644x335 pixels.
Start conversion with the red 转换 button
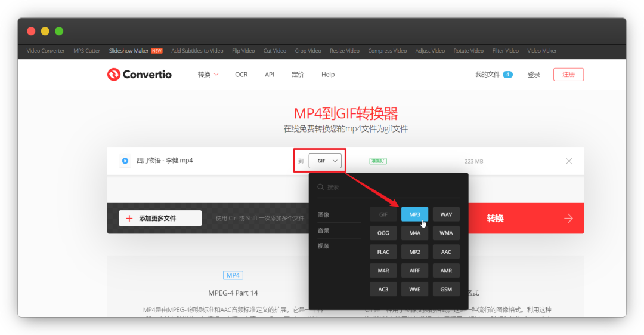[526, 218]
